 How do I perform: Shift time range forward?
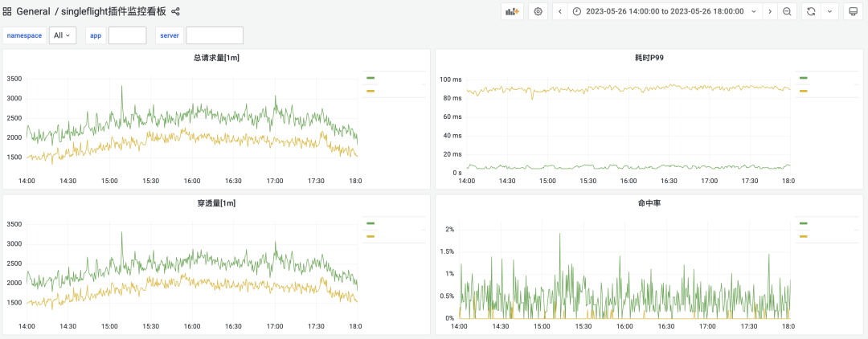coord(770,11)
